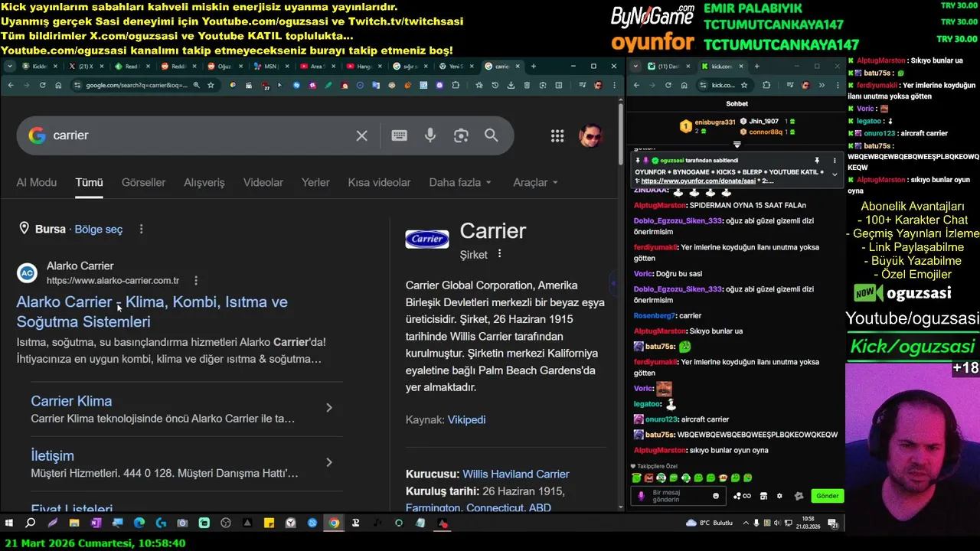Viewport: 980px width, 551px height.
Task: Open tab search dropdown in Kick window
Action: 636,67
